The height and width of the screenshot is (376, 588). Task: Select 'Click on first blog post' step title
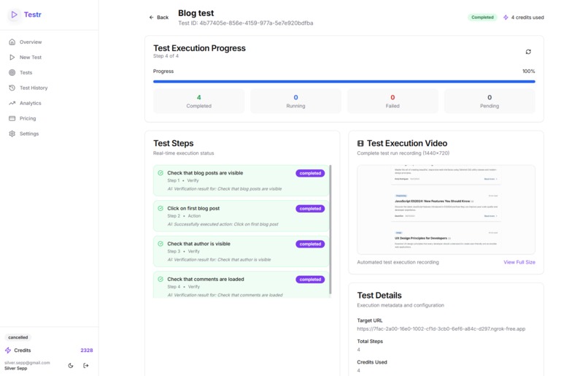[x=193, y=208]
